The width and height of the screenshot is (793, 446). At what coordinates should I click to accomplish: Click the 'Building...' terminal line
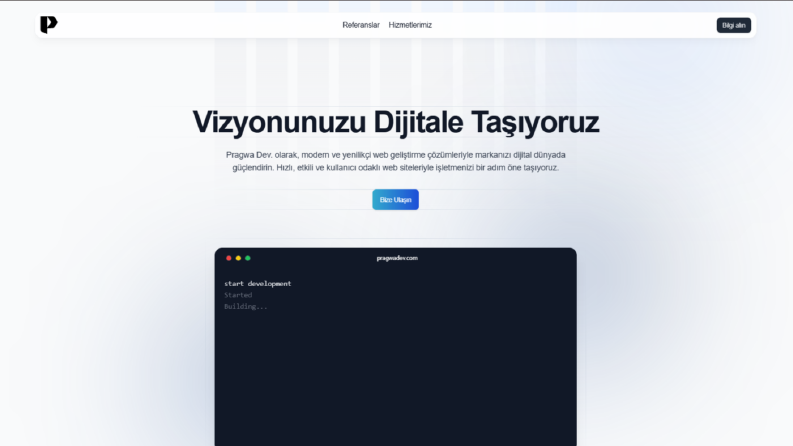coord(246,306)
